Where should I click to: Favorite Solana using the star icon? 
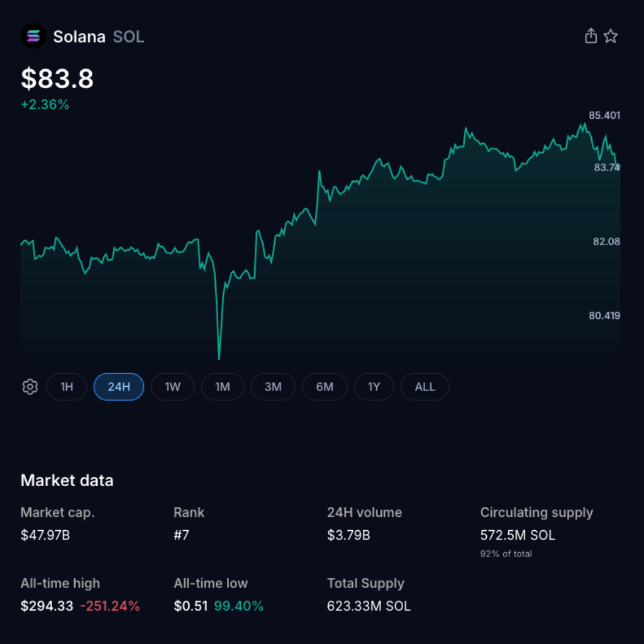coord(611,36)
